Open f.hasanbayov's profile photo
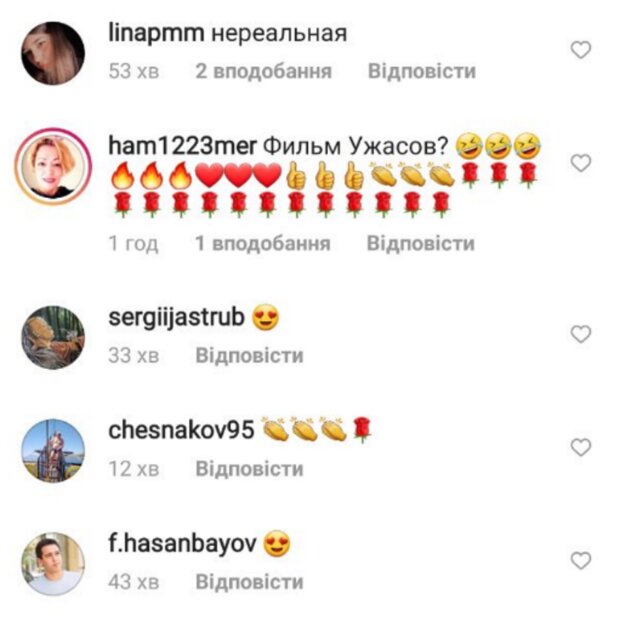Viewport: 620px width, 622px height. coord(53,564)
